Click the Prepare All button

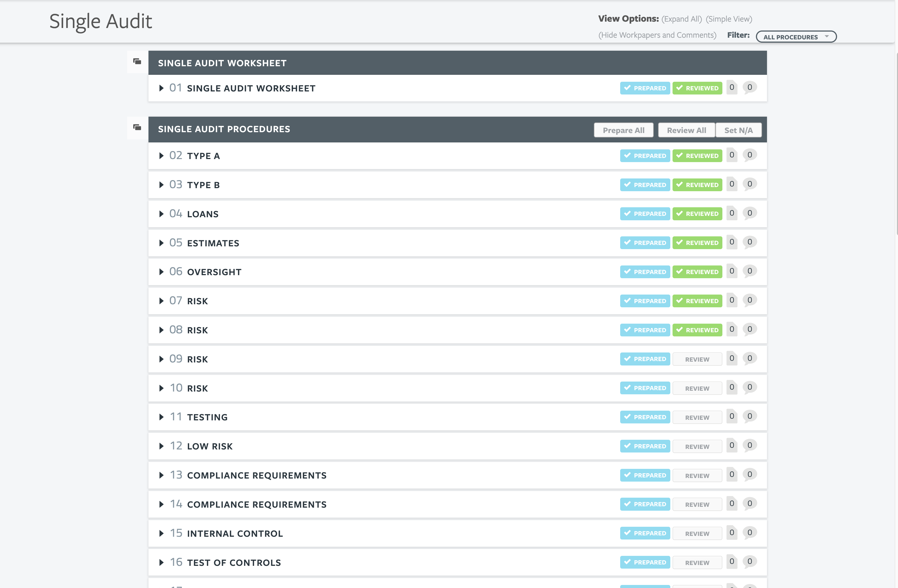click(x=623, y=130)
